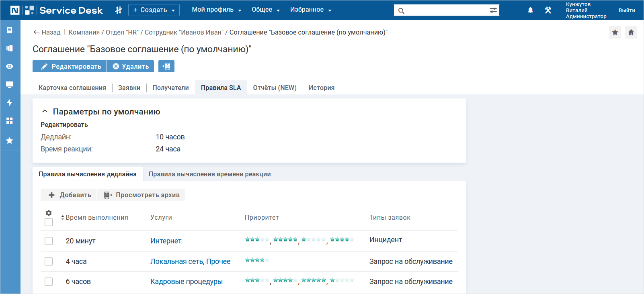
Task: Add page to favorites via star button
Action: point(615,33)
